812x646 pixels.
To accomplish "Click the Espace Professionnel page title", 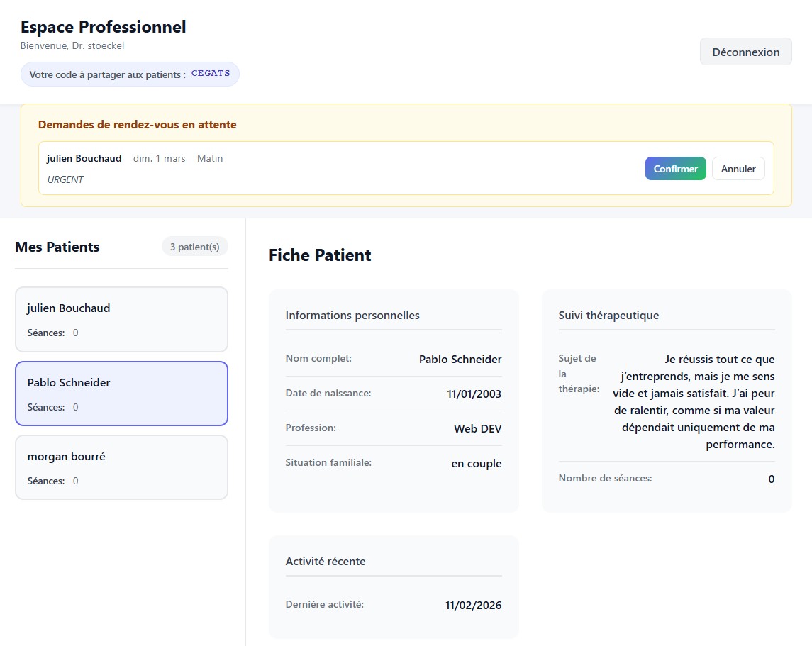I will click(103, 27).
